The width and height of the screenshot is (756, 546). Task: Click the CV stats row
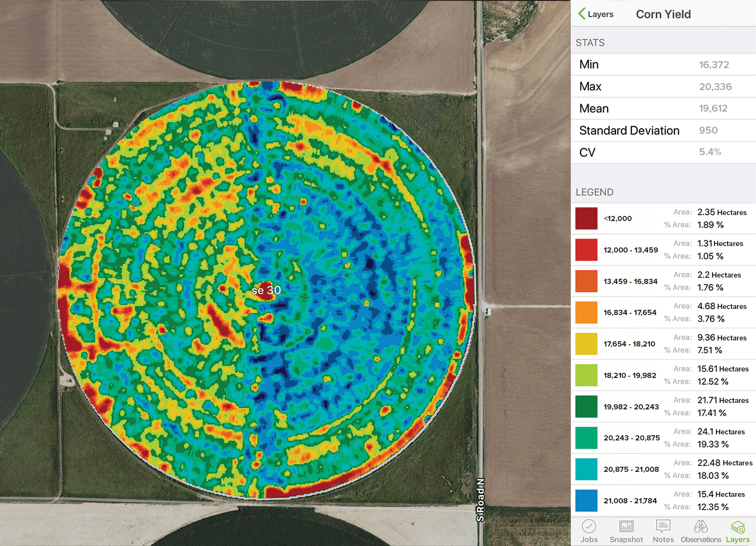(663, 153)
